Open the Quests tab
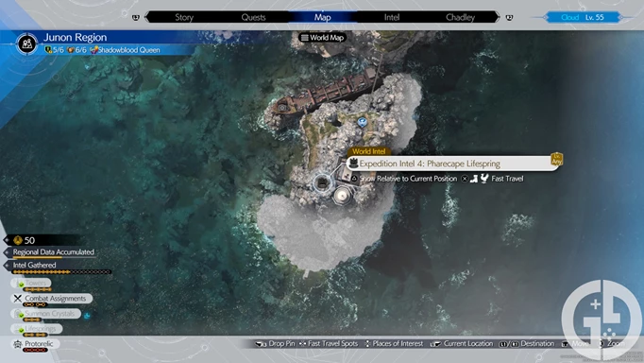Screen dimensions: 644x363 tap(253, 17)
